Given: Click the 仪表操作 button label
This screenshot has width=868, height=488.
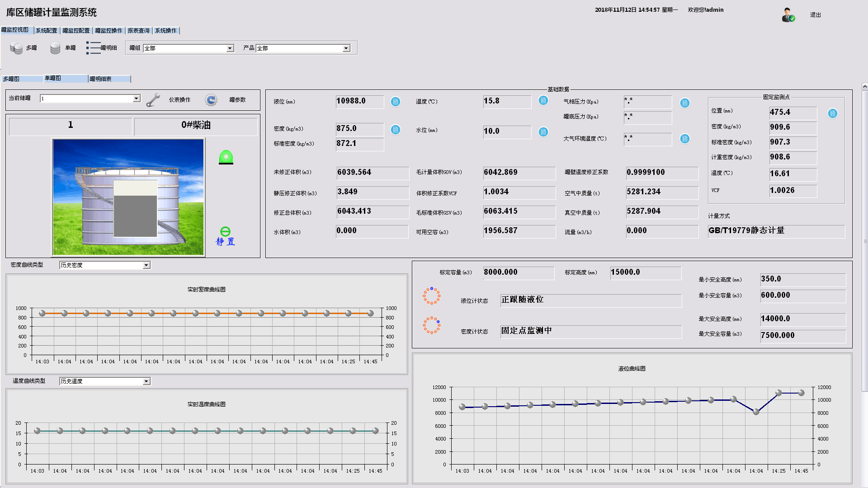Looking at the screenshot, I should click(179, 100).
